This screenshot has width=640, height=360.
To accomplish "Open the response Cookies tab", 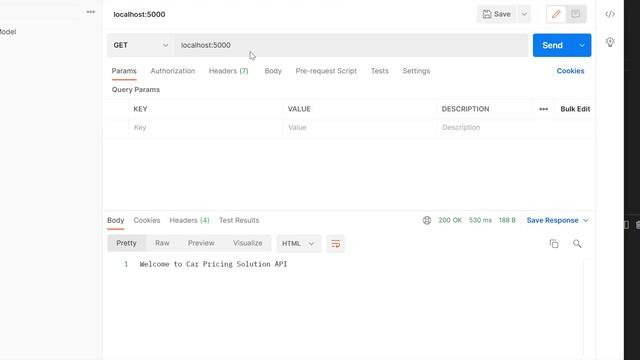I will click(147, 220).
